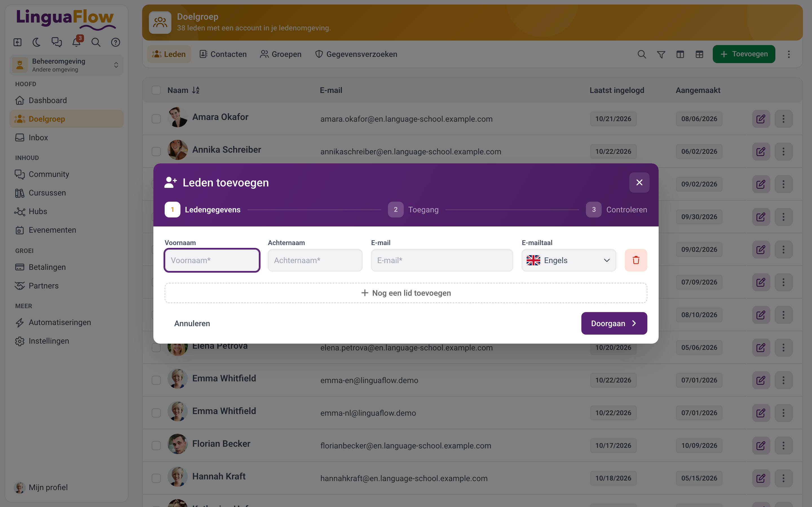Screen dimensions: 812x507
Task: Open chat messages icon in sidebar
Action: [56, 42]
